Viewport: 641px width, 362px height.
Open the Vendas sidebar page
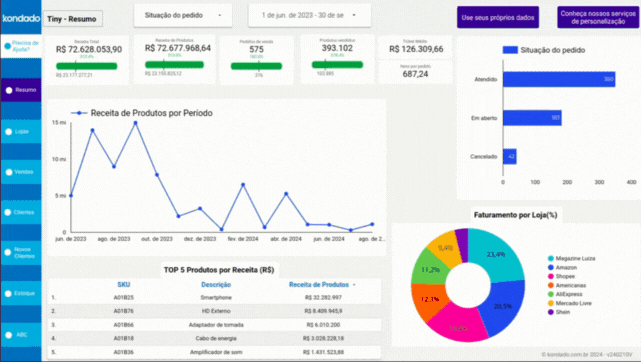click(x=21, y=172)
